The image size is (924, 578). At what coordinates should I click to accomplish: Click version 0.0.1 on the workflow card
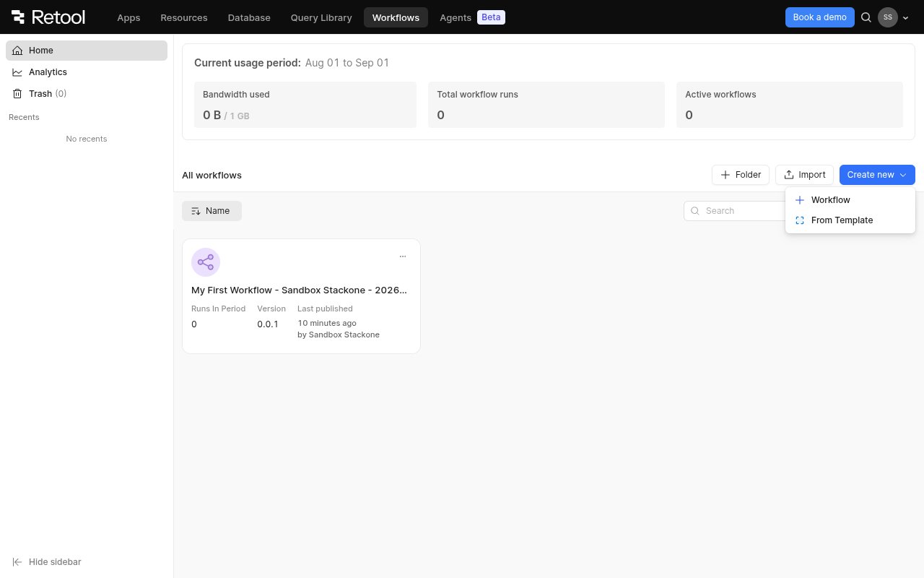click(268, 324)
